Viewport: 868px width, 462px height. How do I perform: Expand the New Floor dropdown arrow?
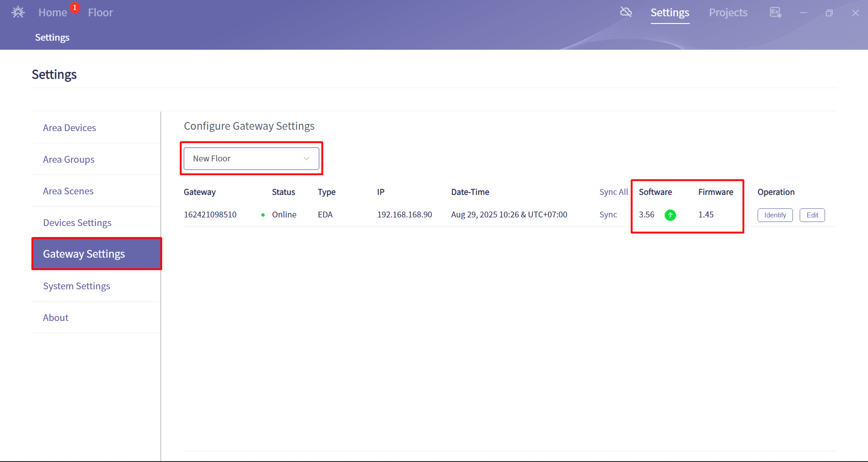tap(306, 159)
